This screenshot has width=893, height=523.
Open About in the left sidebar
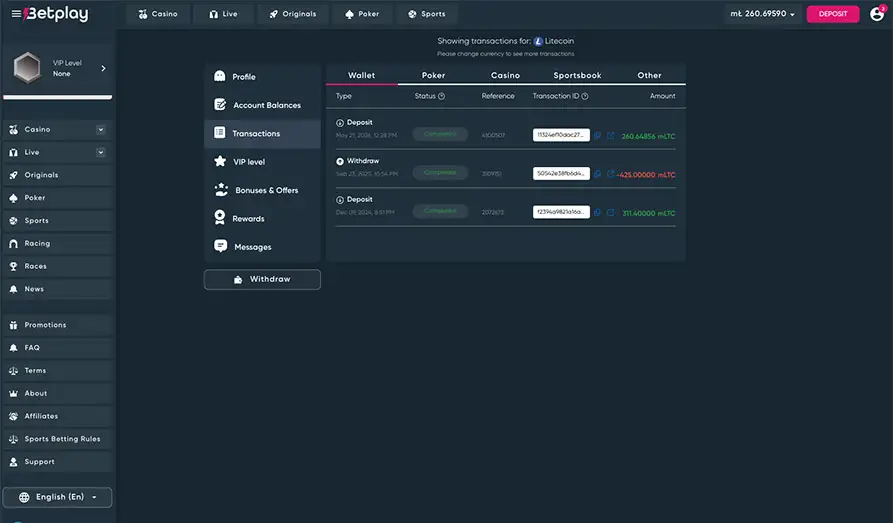(x=58, y=393)
